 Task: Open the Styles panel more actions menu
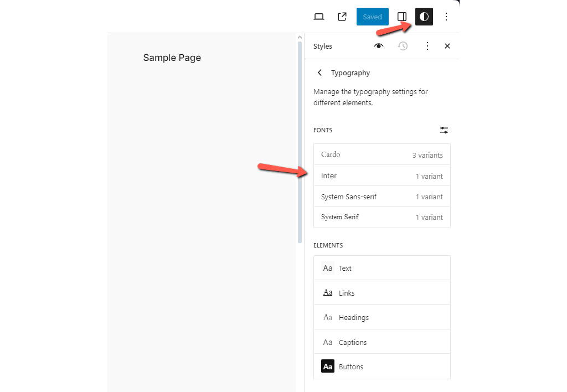[427, 46]
